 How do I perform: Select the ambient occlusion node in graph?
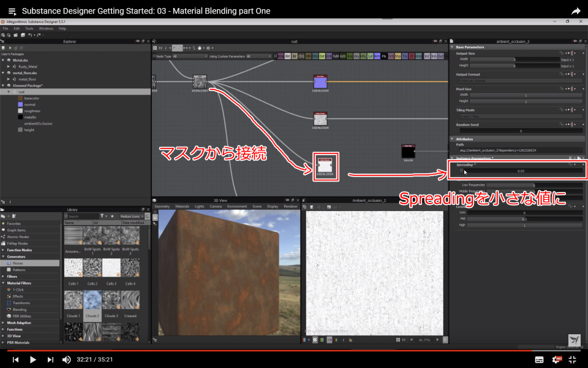tap(325, 165)
